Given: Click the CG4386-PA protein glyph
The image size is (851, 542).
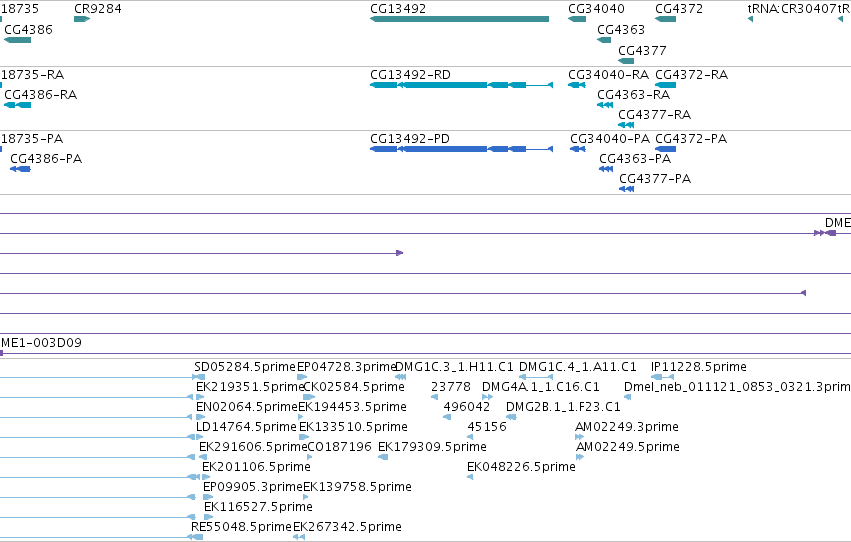Looking at the screenshot, I should click(20, 169).
